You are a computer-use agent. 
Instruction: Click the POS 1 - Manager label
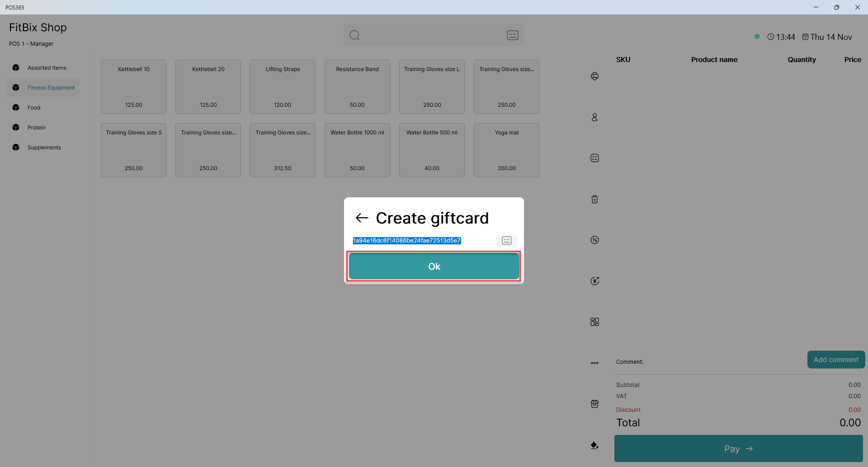pos(31,44)
